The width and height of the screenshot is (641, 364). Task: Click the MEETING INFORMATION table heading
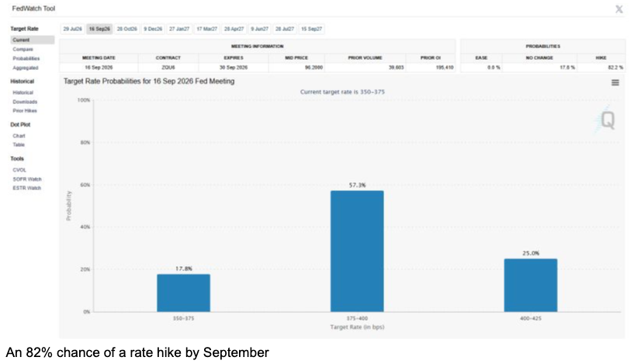coord(257,47)
